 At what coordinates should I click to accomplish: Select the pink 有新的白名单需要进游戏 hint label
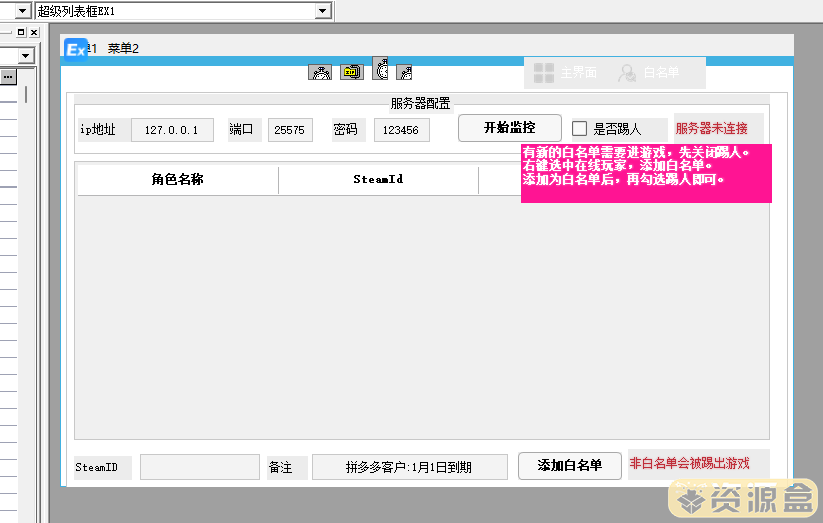646,173
